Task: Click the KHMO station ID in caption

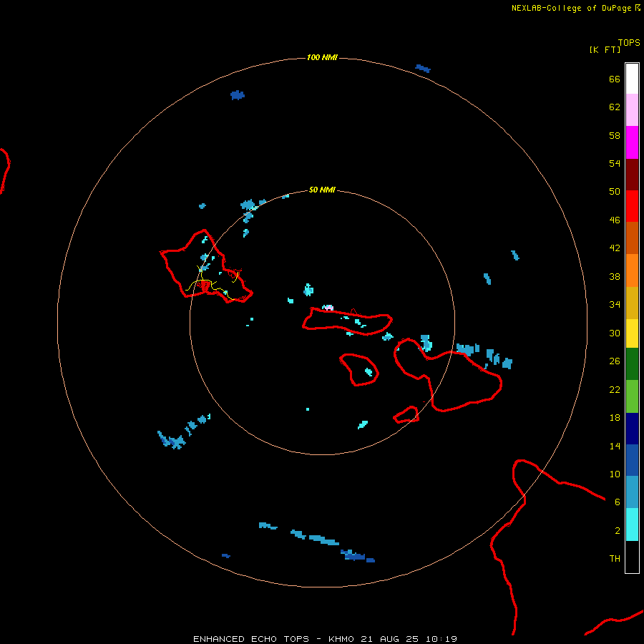Action: click(341, 639)
